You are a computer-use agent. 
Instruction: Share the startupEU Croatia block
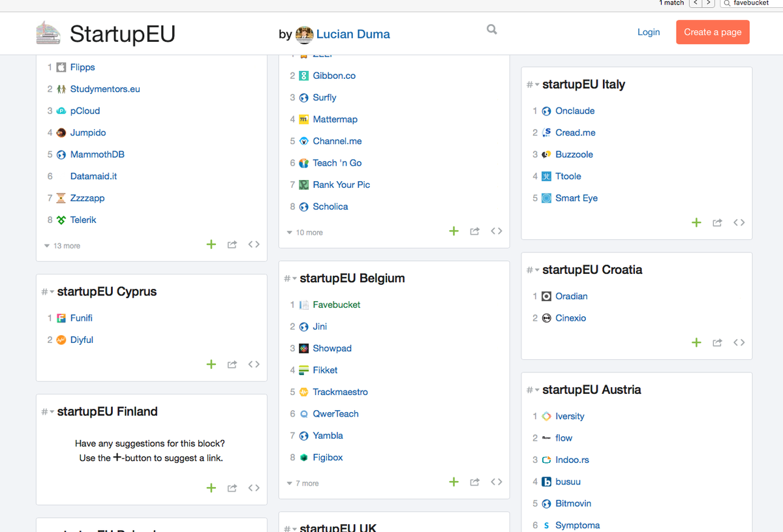coord(718,342)
